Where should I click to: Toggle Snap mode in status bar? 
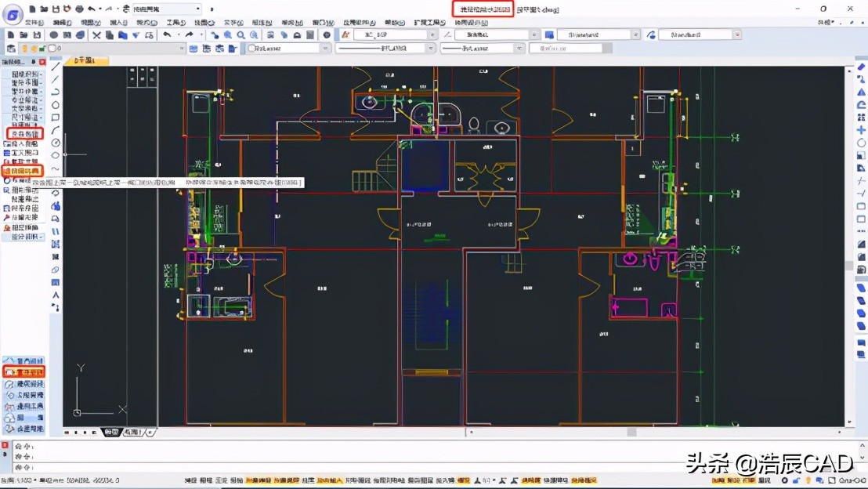click(x=190, y=480)
